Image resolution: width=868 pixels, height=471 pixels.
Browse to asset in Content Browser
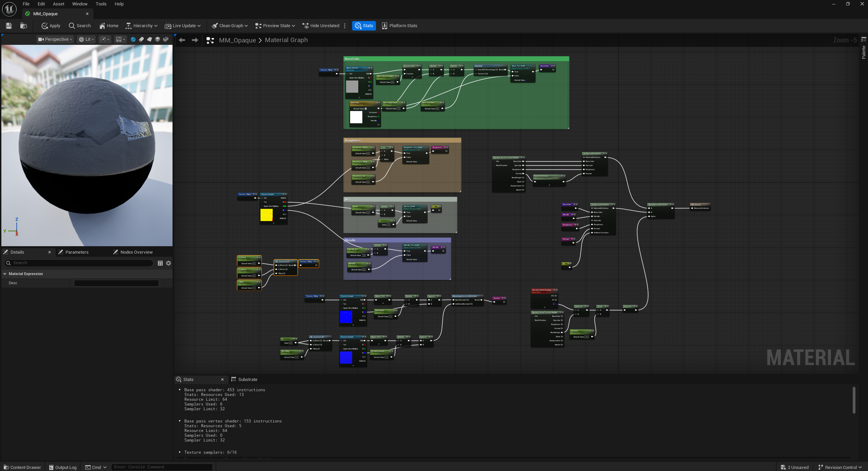tap(23, 26)
